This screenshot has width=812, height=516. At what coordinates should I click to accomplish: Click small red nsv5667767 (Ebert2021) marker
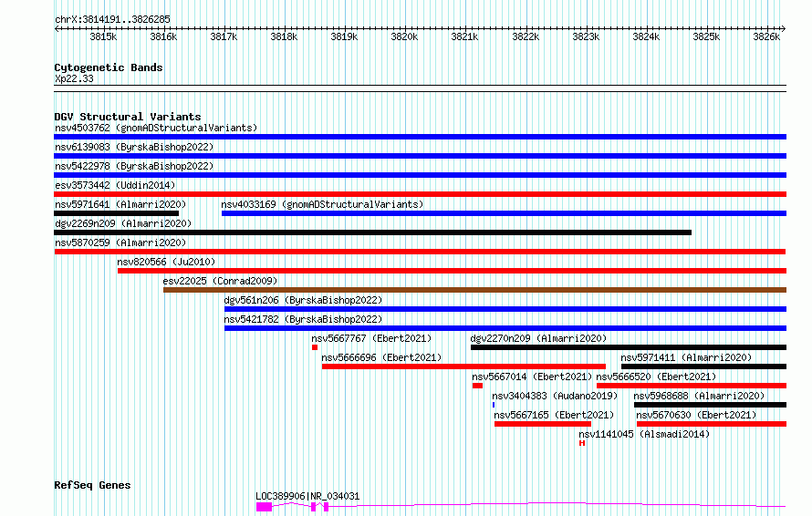coord(315,347)
